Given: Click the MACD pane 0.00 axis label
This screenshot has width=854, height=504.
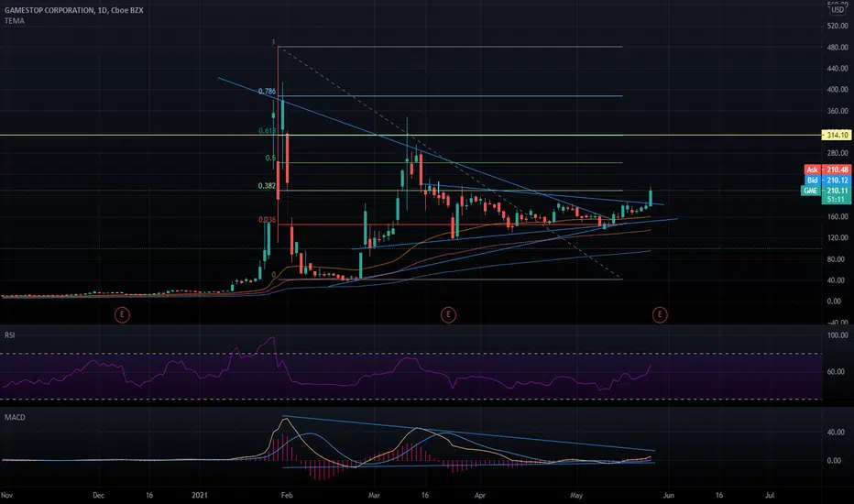Looking at the screenshot, I should click(834, 460).
